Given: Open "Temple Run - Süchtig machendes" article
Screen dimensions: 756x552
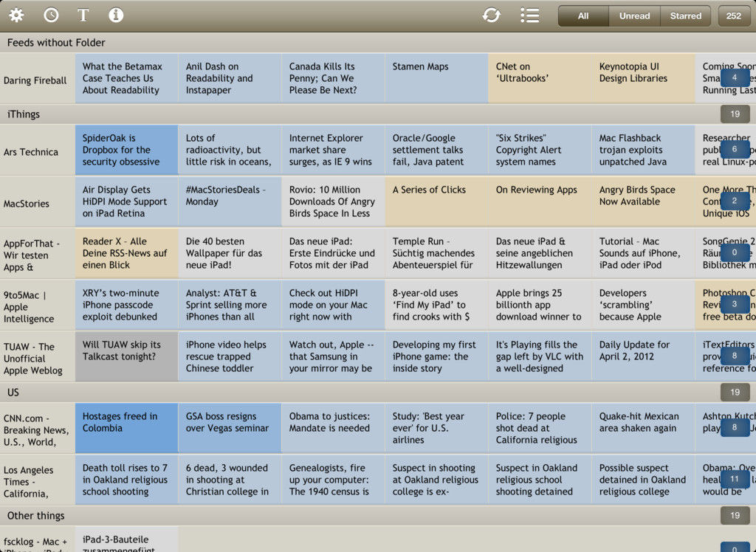Looking at the screenshot, I should pos(436,253).
